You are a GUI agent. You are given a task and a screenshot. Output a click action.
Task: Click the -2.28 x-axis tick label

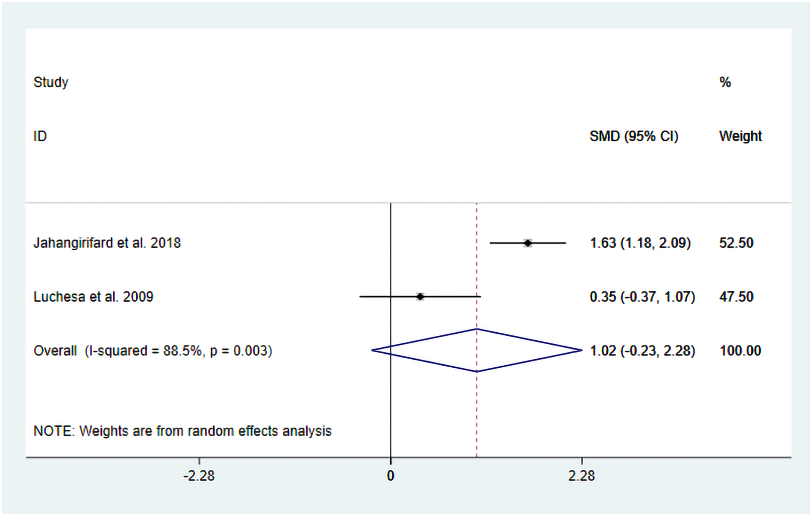(x=199, y=476)
